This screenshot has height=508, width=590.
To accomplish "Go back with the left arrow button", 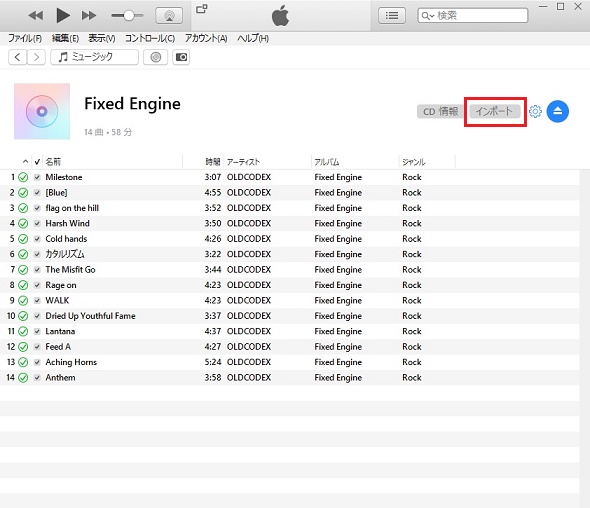I will (17, 57).
